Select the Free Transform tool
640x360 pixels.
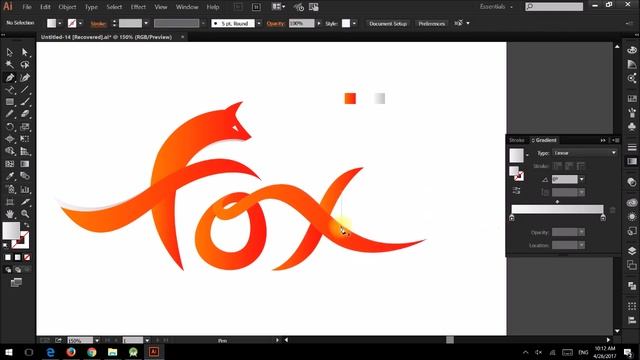(25, 139)
